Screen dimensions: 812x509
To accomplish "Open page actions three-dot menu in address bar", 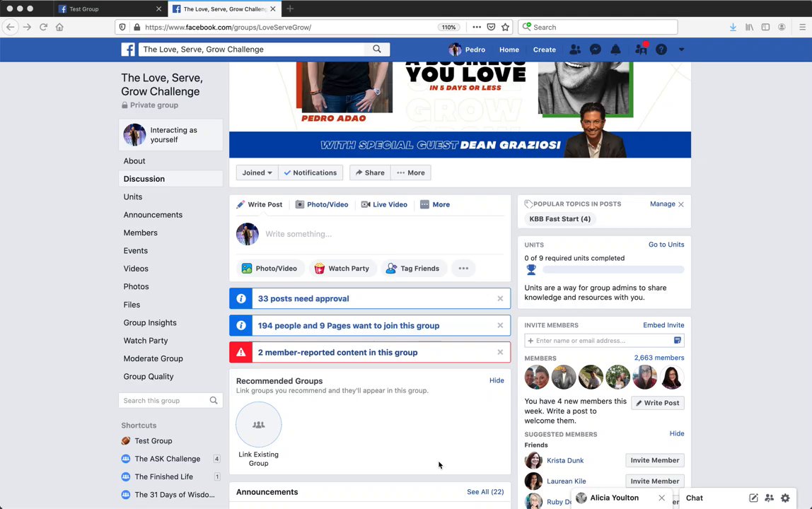I will pos(477,27).
